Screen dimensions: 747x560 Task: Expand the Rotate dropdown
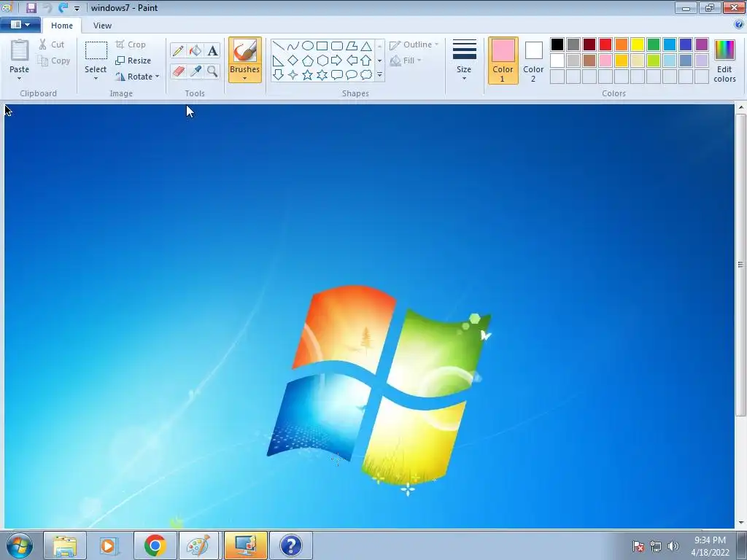click(158, 77)
